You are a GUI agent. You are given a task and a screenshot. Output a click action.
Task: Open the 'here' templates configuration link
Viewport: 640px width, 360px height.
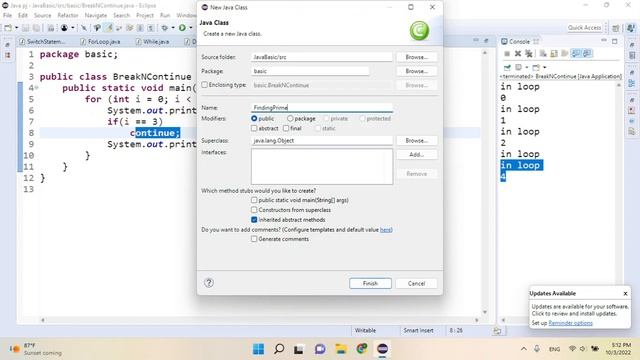pyautogui.click(x=385, y=230)
